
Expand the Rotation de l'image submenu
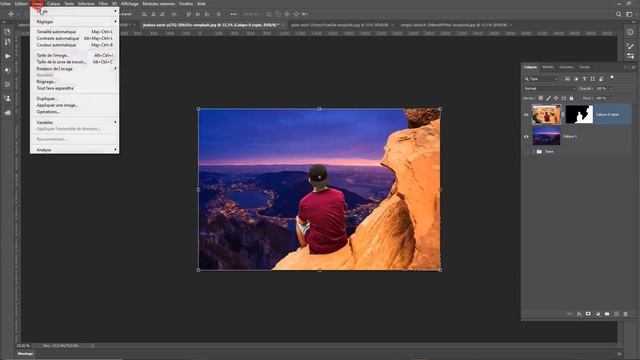click(x=74, y=69)
